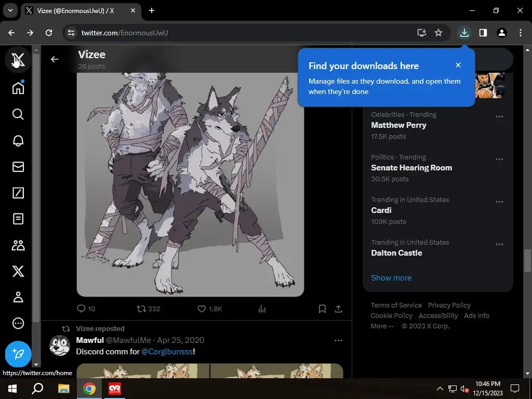Image resolution: width=532 pixels, height=399 pixels.
Task: Open more options for Senate Hearing Room trend
Action: 499,159
